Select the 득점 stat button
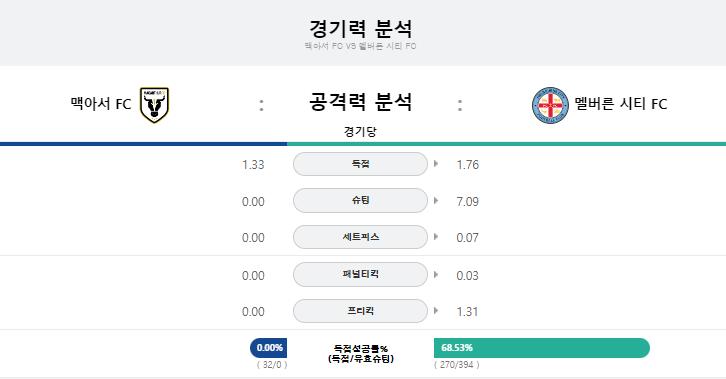The image size is (726, 379). pyautogui.click(x=360, y=164)
